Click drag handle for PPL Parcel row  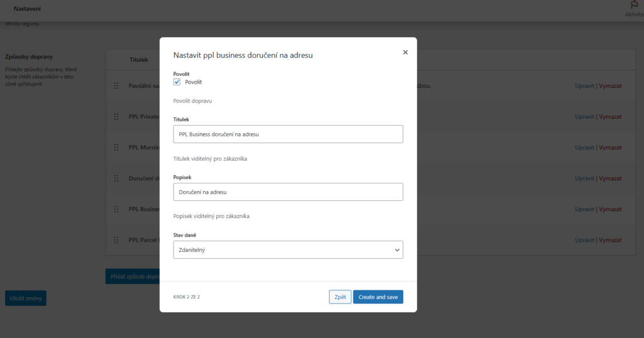coord(116,240)
